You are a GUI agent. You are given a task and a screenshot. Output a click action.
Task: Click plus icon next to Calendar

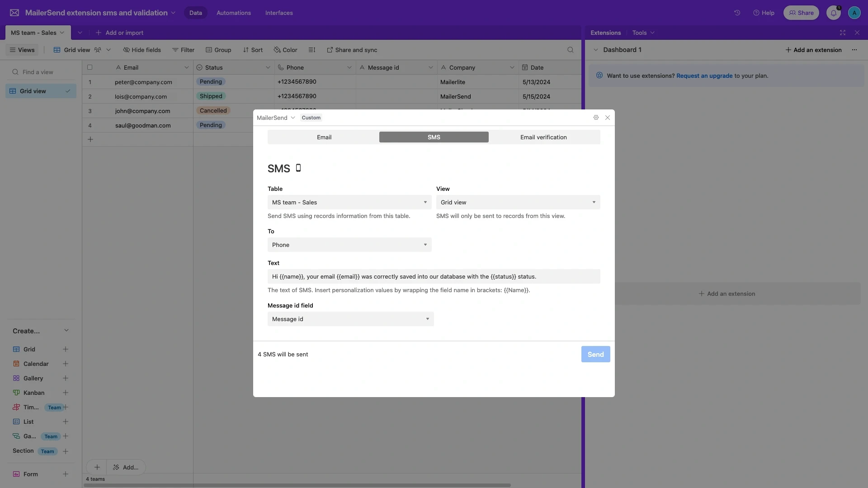pyautogui.click(x=66, y=364)
